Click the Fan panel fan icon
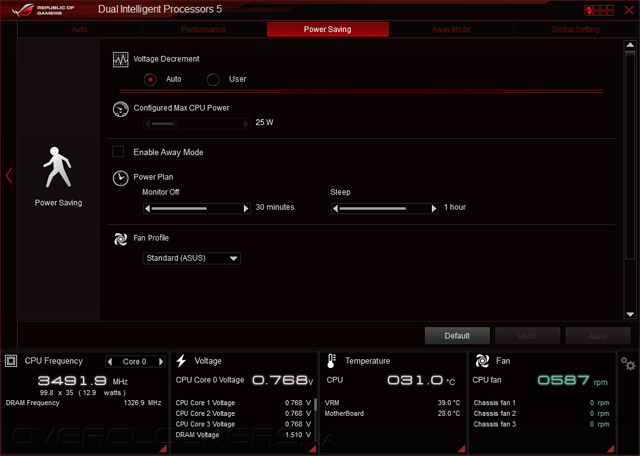The width and height of the screenshot is (640, 456). pyautogui.click(x=482, y=361)
